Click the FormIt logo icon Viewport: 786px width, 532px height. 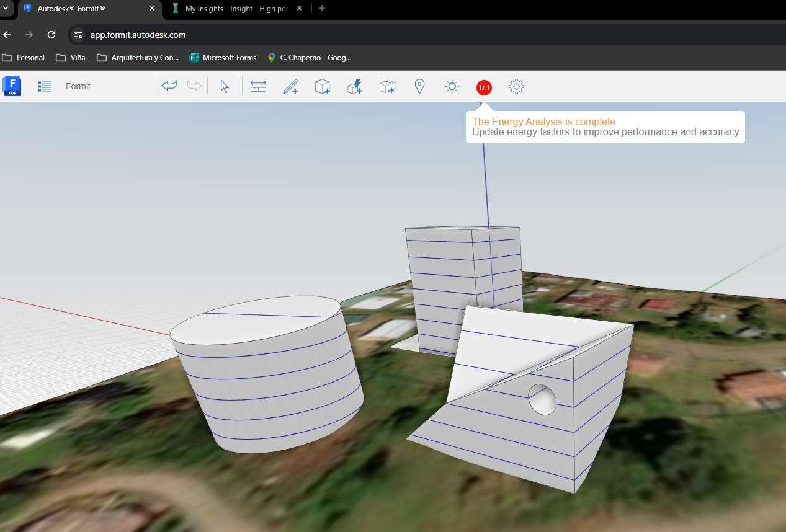pyautogui.click(x=12, y=86)
